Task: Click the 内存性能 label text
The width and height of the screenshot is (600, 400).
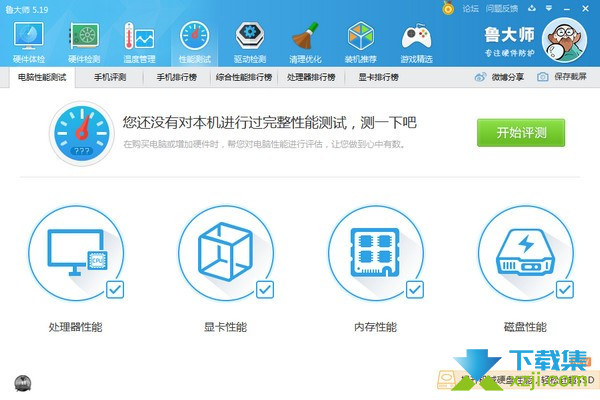Action: pyautogui.click(x=375, y=327)
